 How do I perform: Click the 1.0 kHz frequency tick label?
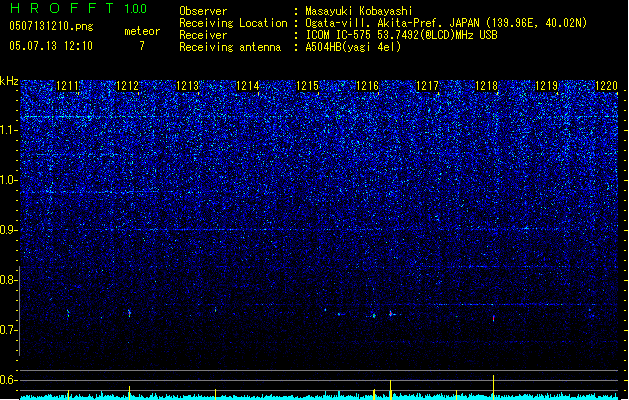[x=9, y=180]
